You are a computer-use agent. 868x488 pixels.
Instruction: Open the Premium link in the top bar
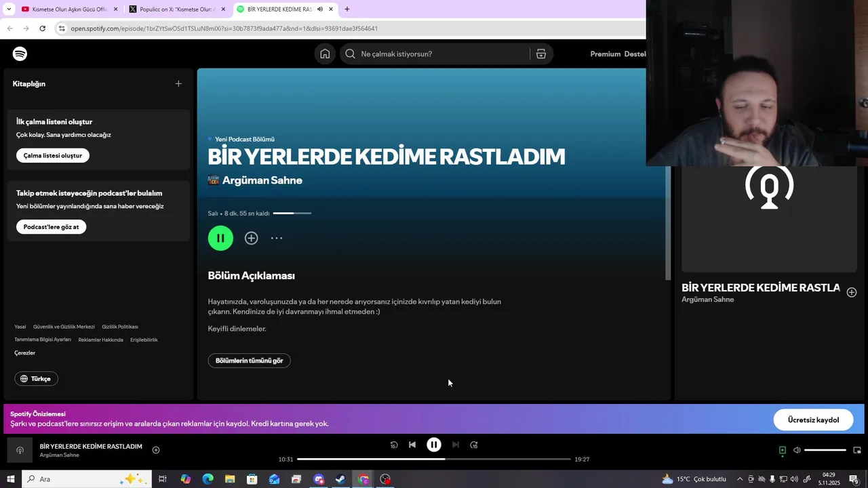606,54
